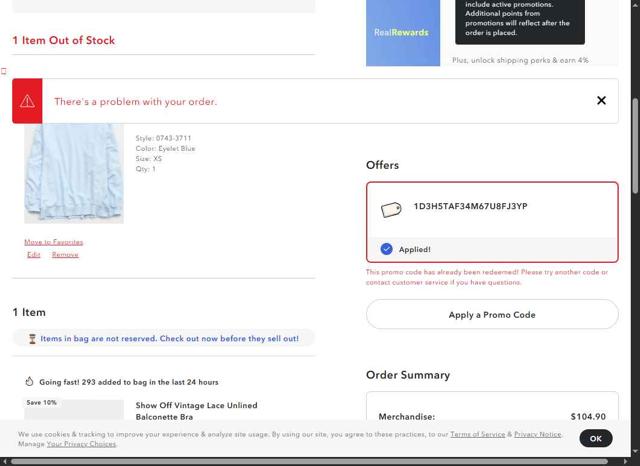Click the blue Applied checkmark icon

(x=386, y=249)
